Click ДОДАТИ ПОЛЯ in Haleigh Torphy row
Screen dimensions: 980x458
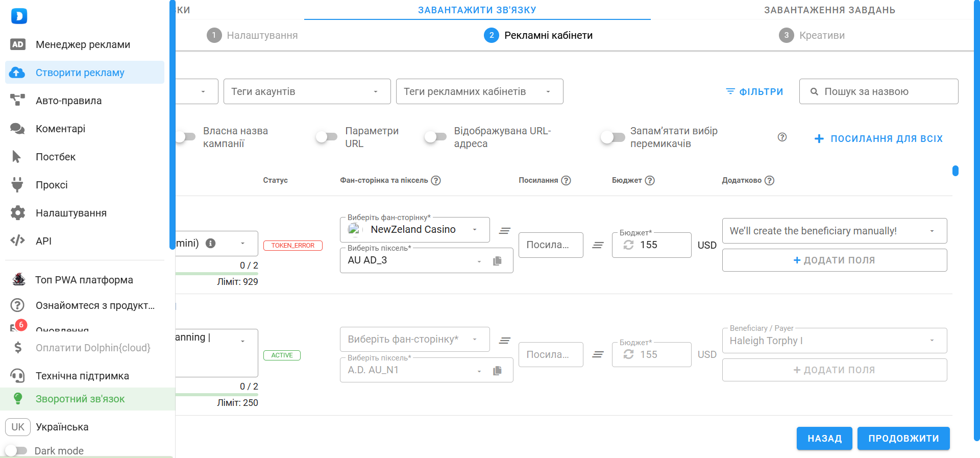coord(835,370)
